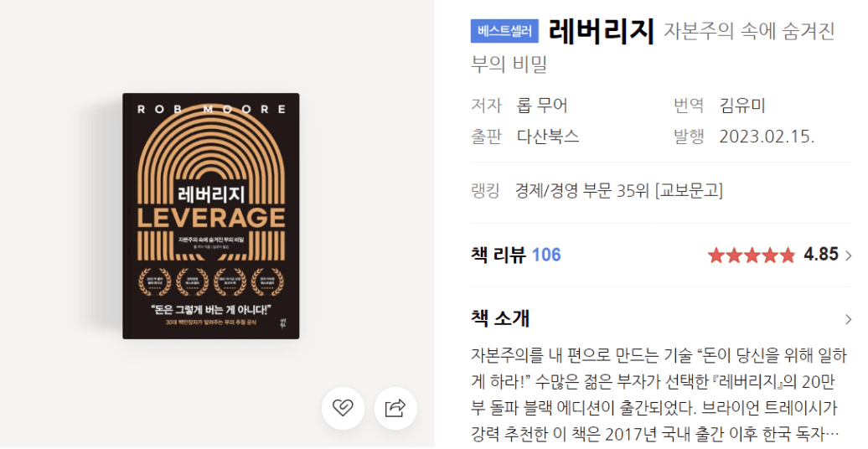Click the 출판 label
The width and height of the screenshot is (868, 449).
point(486,137)
